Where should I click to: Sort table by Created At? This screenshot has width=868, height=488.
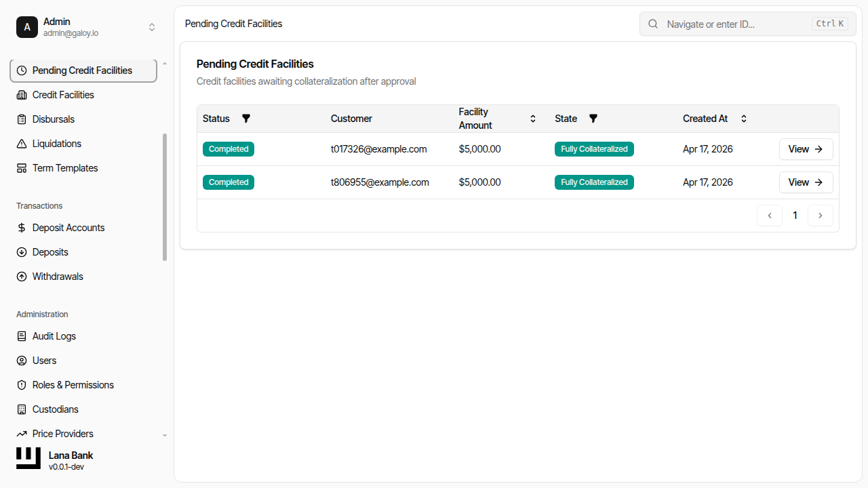[744, 119]
